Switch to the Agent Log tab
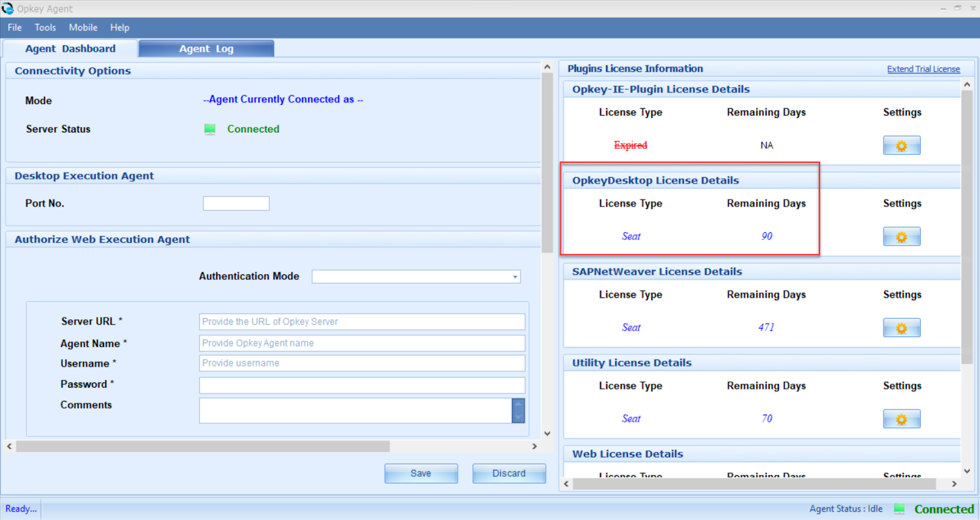980x520 pixels. point(206,49)
